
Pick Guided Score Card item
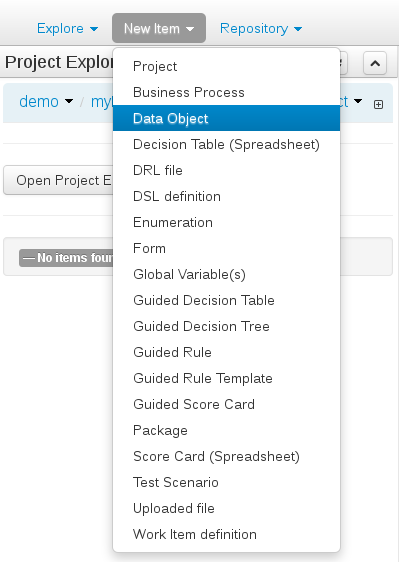[226, 404]
